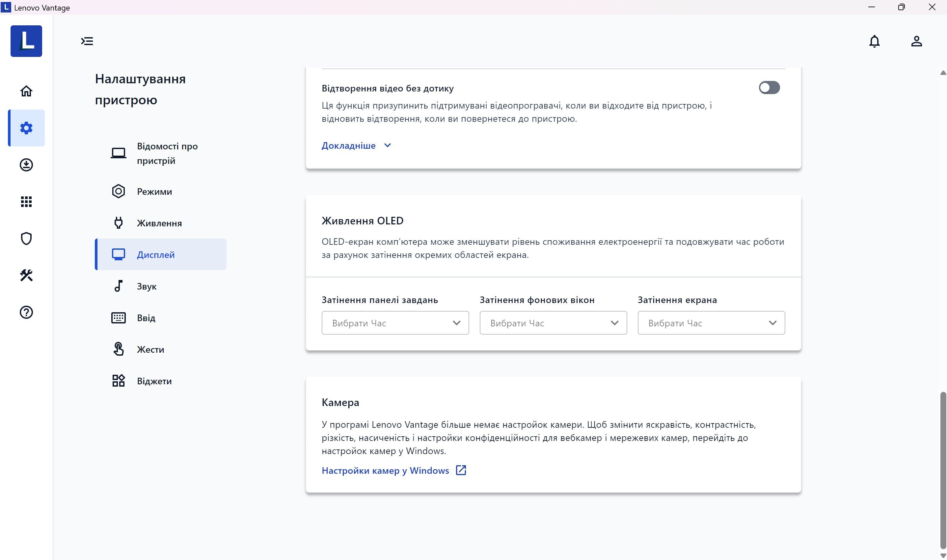Expand Докладніше disclosure for video playback
Viewport: 947px width, 560px height.
pyautogui.click(x=356, y=145)
